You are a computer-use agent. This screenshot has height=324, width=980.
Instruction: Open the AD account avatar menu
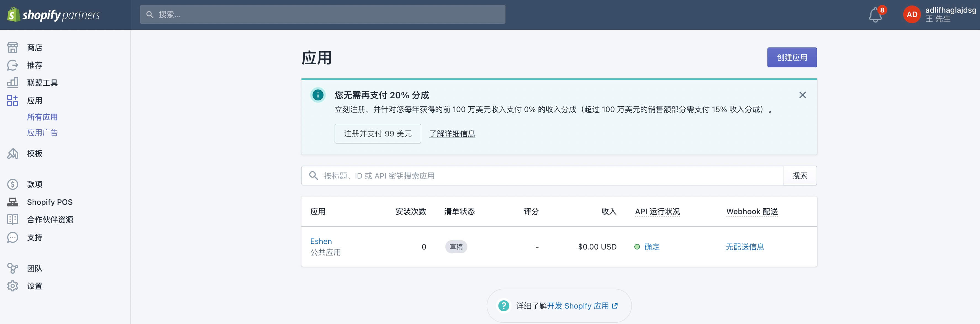click(912, 15)
